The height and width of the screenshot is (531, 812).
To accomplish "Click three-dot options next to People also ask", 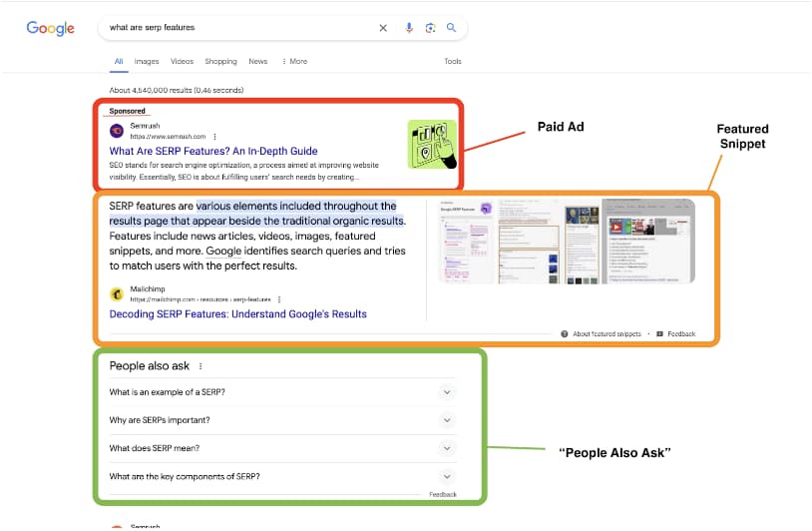I will 201,367.
